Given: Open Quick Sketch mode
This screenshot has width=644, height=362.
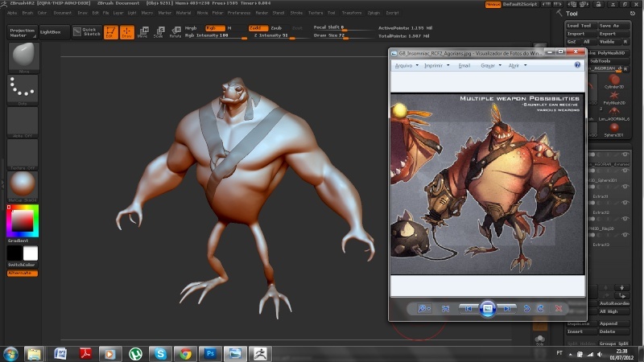Looking at the screenshot, I should coord(87,31).
